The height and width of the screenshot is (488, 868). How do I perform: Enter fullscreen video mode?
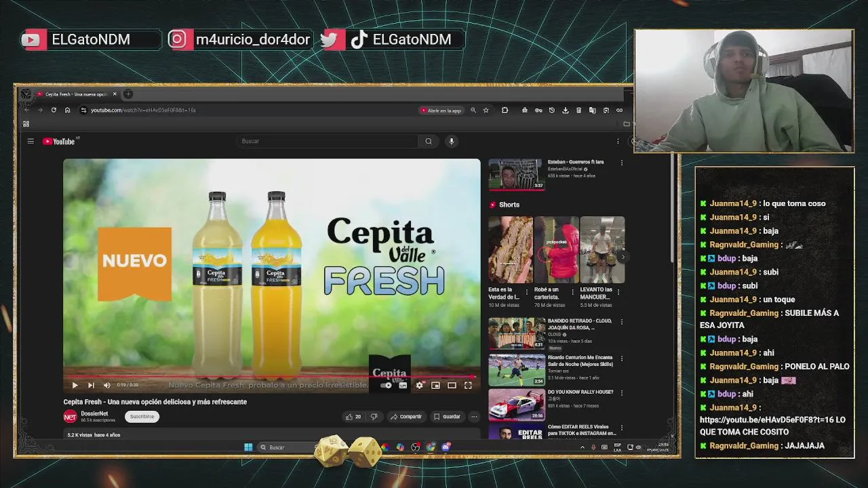pos(468,385)
